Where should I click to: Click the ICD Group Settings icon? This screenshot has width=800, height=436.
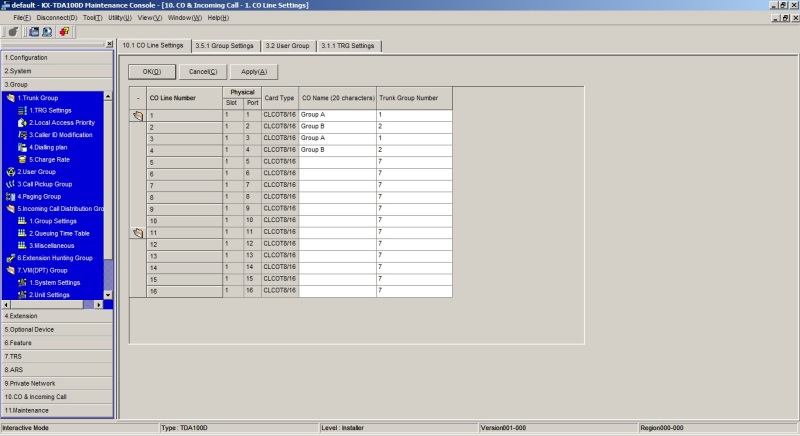click(22, 221)
